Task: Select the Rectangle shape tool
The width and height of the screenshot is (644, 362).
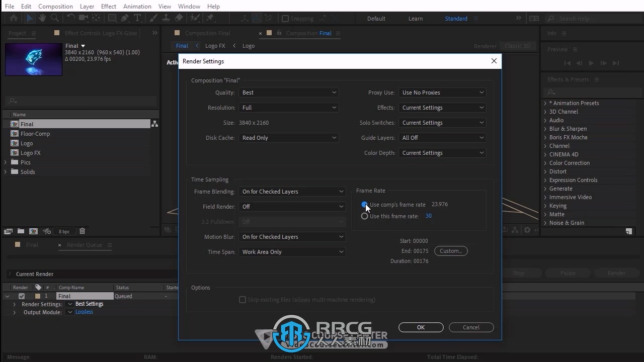Action: 112,18
